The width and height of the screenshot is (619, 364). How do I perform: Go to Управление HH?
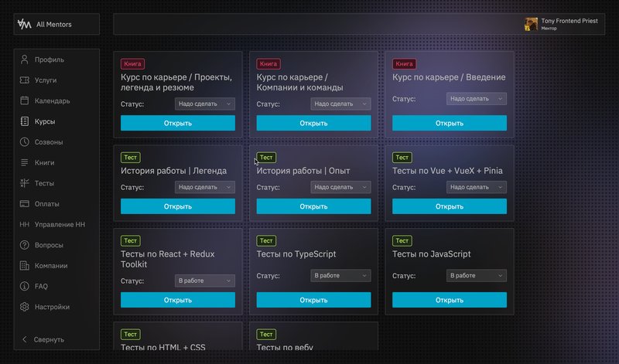pos(60,224)
